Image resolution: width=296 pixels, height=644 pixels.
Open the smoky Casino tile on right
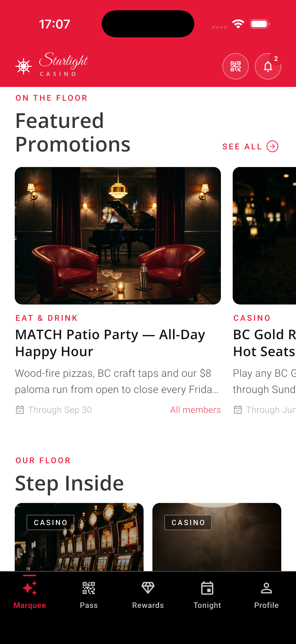[216, 537]
